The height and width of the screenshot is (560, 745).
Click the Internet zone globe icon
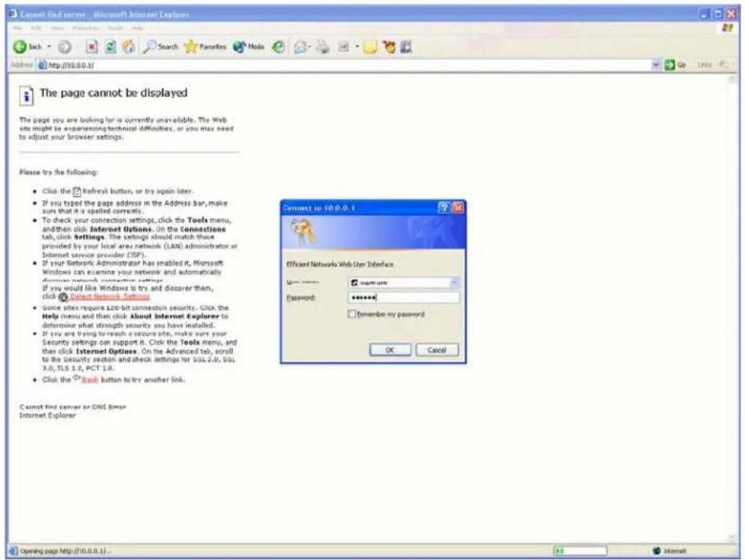click(657, 551)
